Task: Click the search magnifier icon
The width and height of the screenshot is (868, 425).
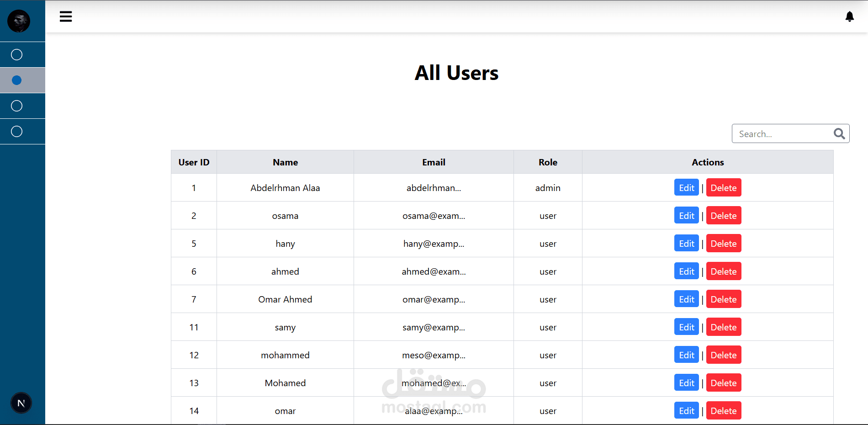Action: coord(839,133)
